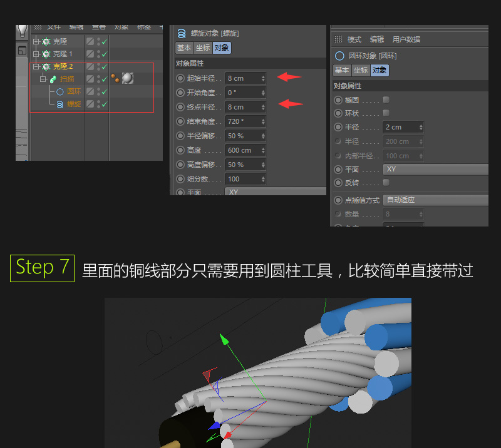Screen dimensions: 501x448
Task: Click the 克隆 cloner object icon
Action: pyautogui.click(x=46, y=41)
